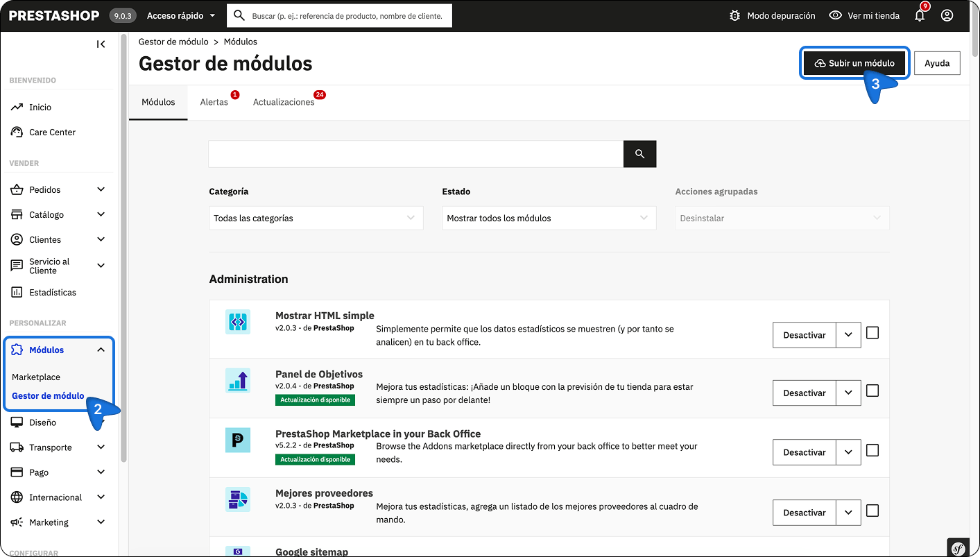Click the Pedidos basket icon
The height and width of the screenshot is (557, 980).
(x=17, y=189)
